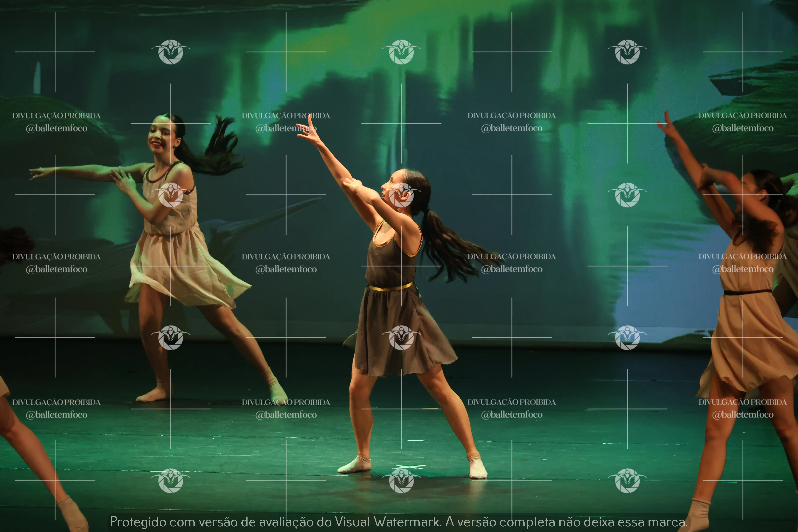Click the Visual Watermark trial notice at bottom
This screenshot has width=798, height=532.
tap(399, 522)
